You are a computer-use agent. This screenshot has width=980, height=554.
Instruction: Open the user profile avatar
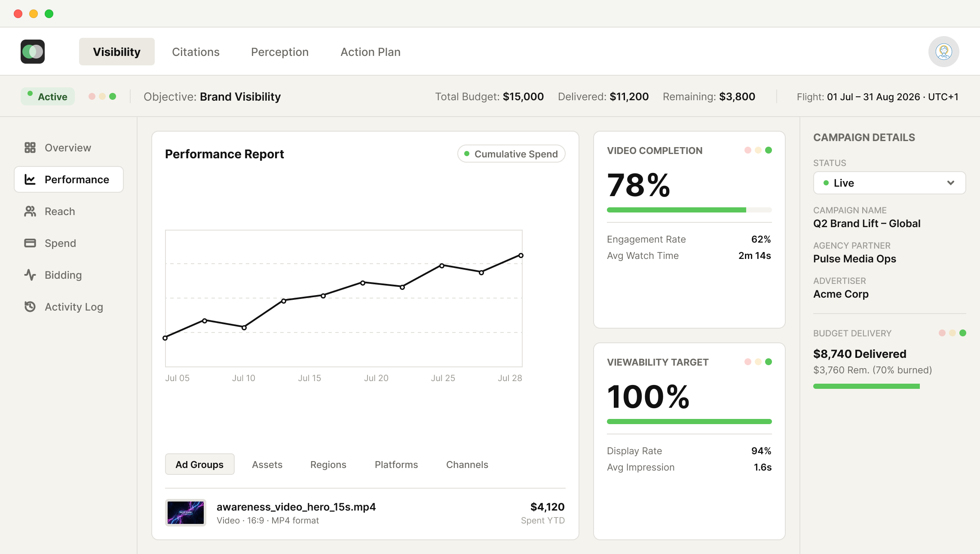pyautogui.click(x=943, y=52)
